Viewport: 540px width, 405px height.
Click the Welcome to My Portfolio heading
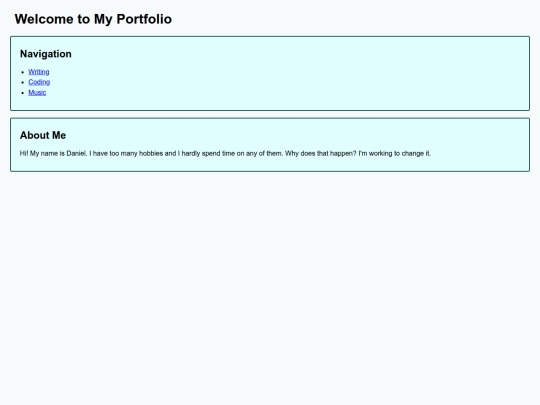[93, 19]
